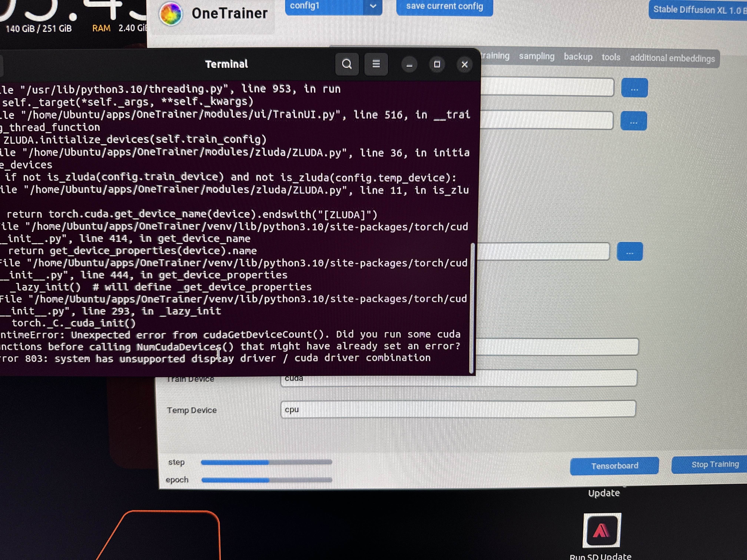Image resolution: width=747 pixels, height=560 pixels.
Task: Click the Stop Training button
Action: point(715,465)
